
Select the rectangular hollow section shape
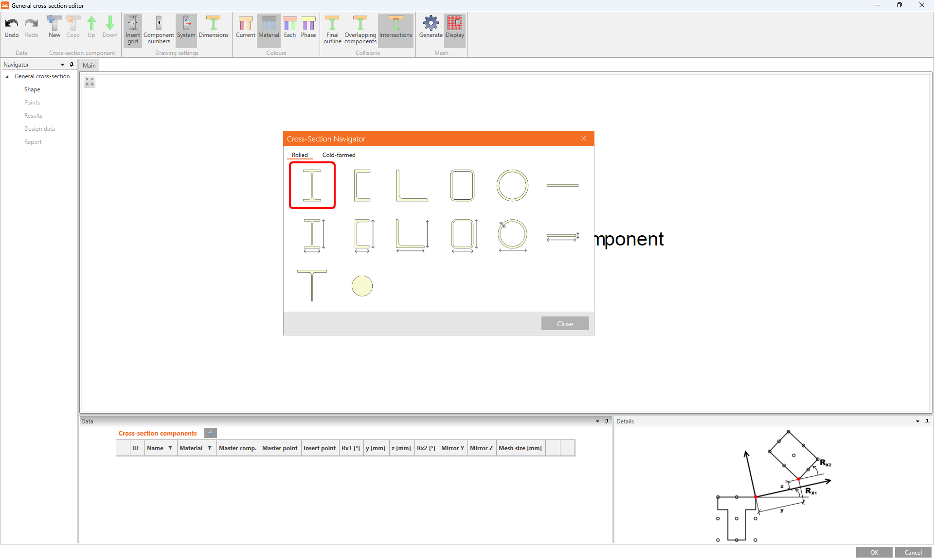tap(462, 185)
